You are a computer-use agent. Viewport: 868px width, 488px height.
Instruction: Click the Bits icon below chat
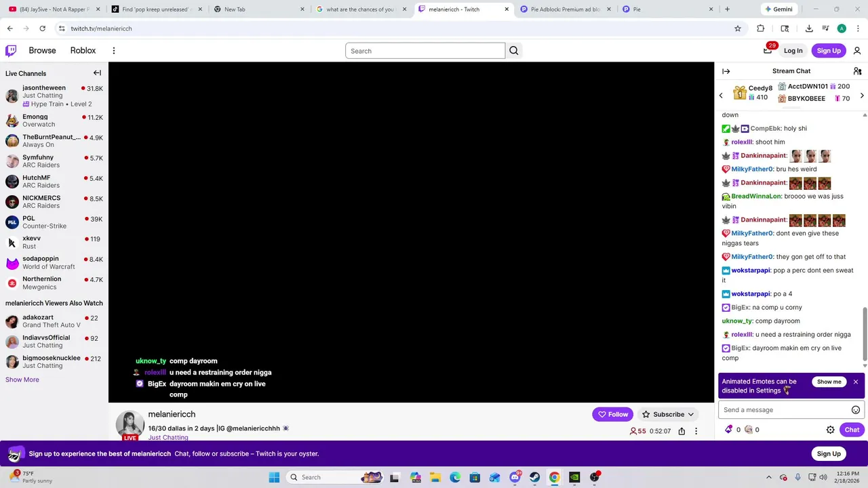coord(729,430)
